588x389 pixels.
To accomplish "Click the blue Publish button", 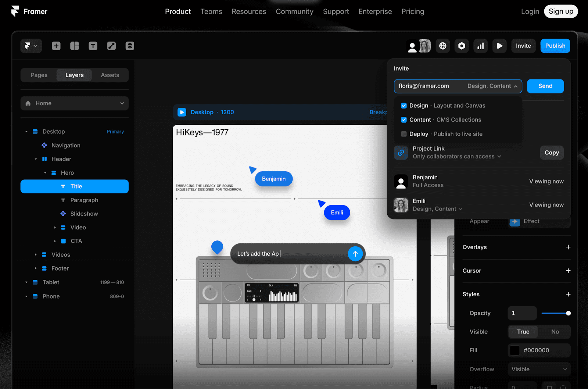I will (555, 46).
